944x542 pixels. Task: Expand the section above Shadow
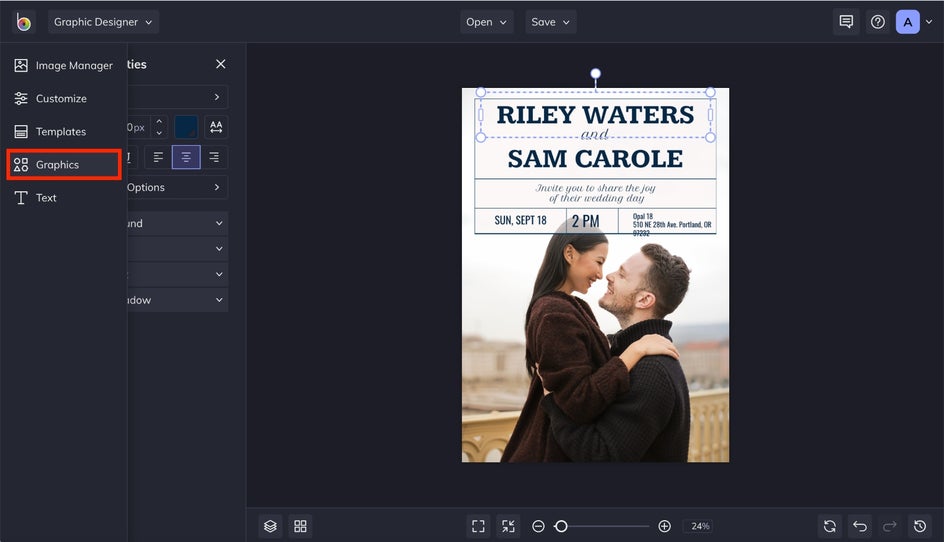(178, 274)
